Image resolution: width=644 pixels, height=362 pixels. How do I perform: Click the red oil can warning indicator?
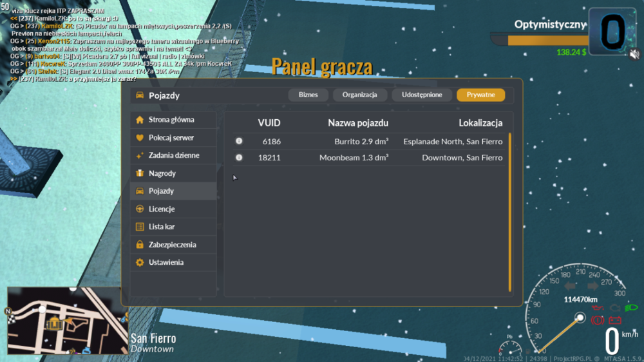pos(598,308)
